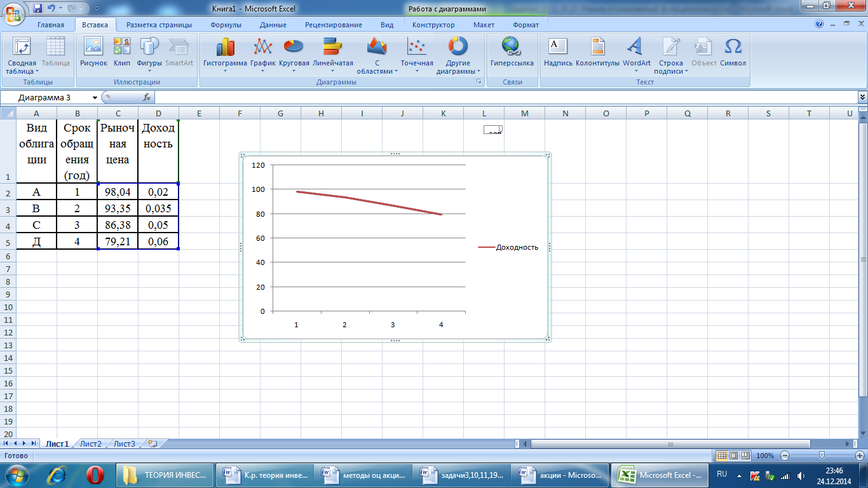Switch to Page Break Preview view
The height and width of the screenshot is (488, 868).
click(746, 456)
